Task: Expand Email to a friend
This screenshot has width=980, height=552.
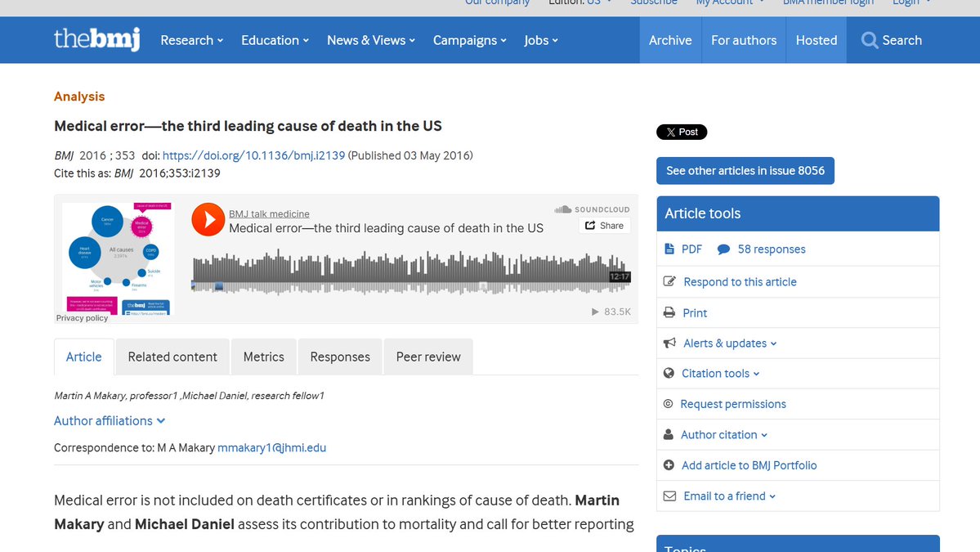Action: click(x=730, y=496)
